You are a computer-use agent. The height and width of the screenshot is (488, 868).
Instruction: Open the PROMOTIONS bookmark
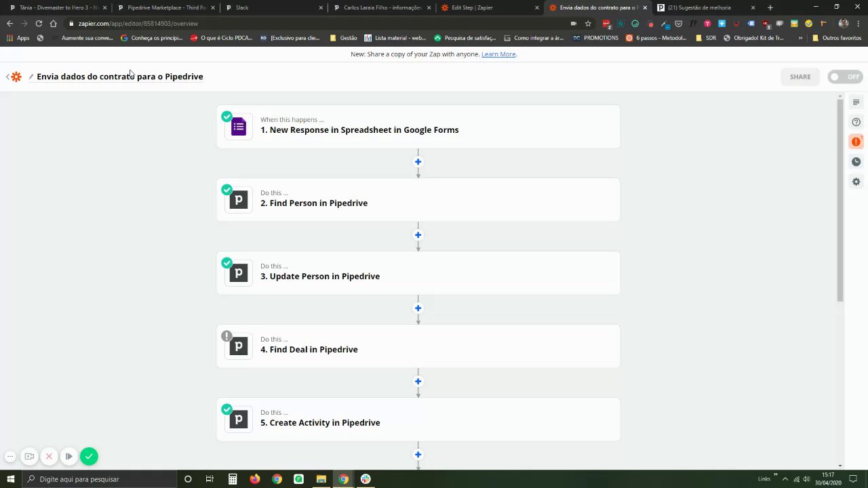[595, 38]
